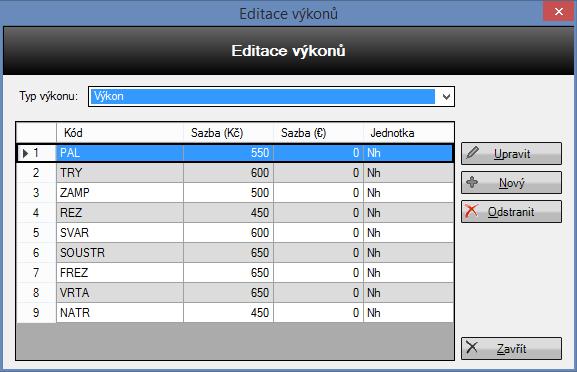Select the ZAMP code cell

tap(120, 193)
